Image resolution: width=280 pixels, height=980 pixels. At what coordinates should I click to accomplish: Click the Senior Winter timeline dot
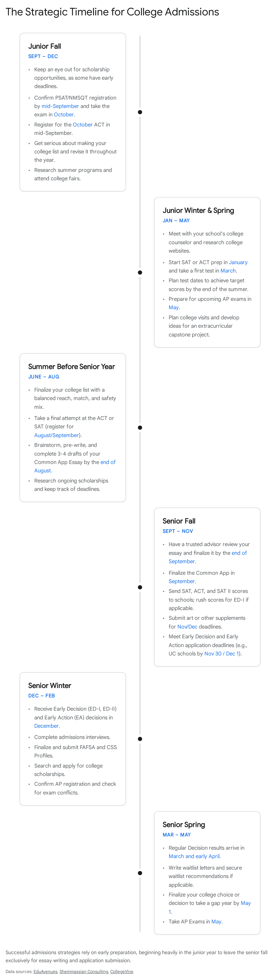[140, 739]
